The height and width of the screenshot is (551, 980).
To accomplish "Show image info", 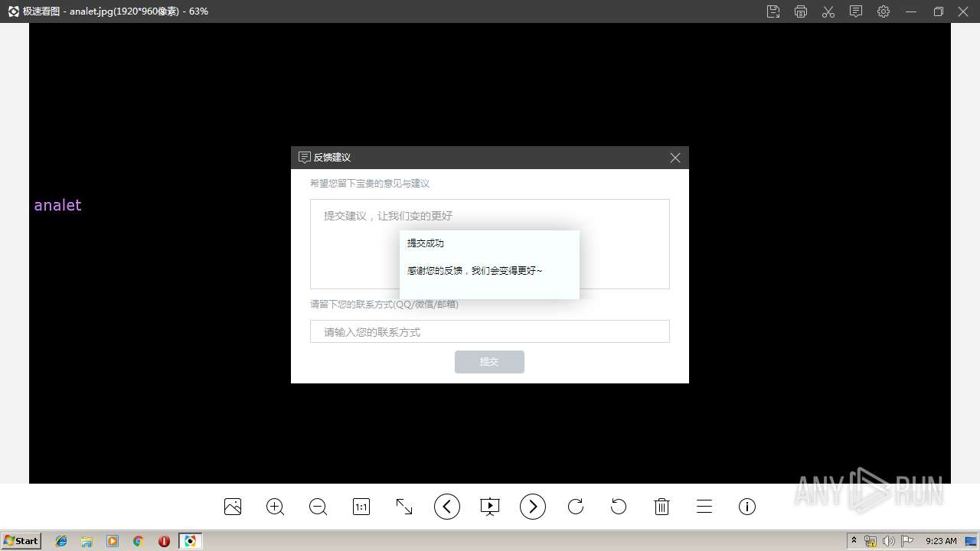I will tap(747, 507).
